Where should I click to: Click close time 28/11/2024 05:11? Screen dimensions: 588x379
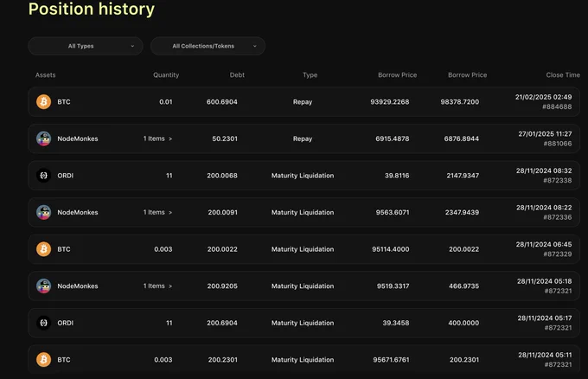click(545, 355)
